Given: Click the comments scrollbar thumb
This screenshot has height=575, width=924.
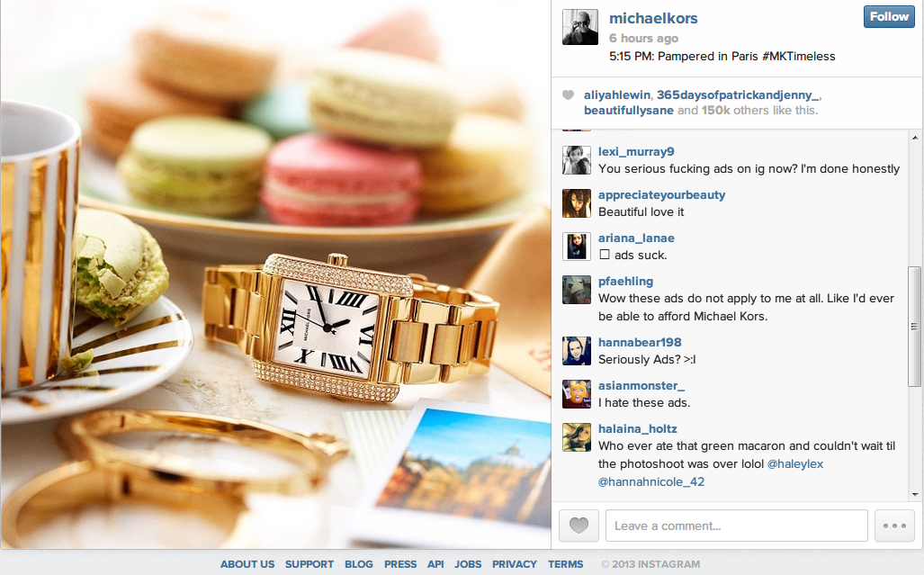Looking at the screenshot, I should point(915,327).
